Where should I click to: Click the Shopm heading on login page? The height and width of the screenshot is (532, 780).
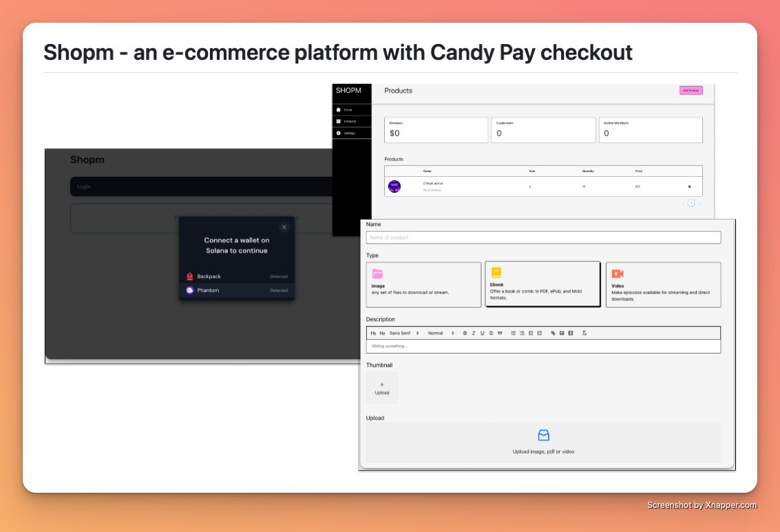[87, 160]
